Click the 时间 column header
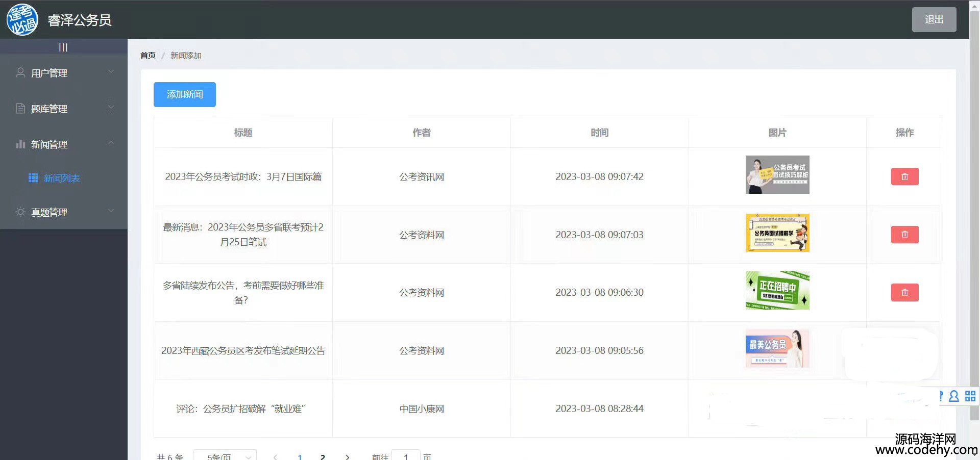The image size is (980, 460). (600, 133)
